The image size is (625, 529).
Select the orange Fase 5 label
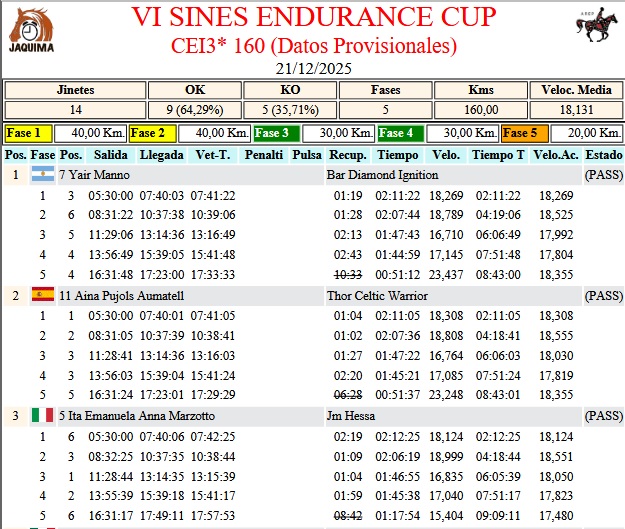tap(523, 133)
